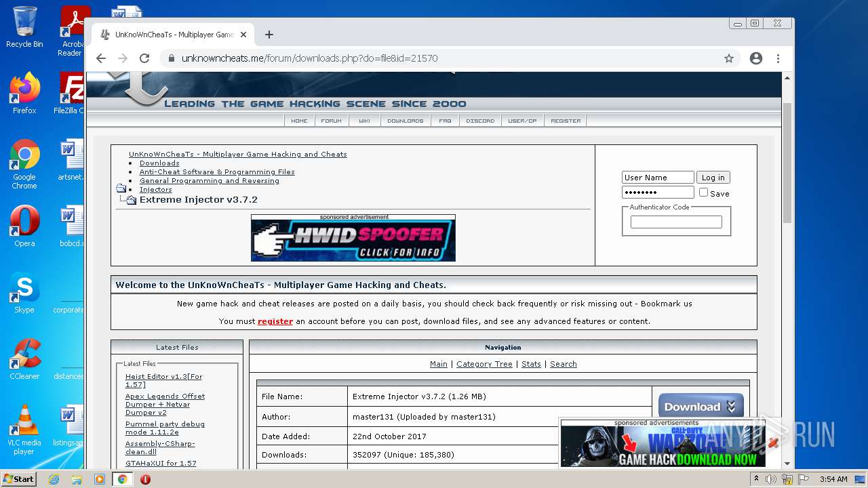Open Injectors breadcrumb link

point(156,189)
